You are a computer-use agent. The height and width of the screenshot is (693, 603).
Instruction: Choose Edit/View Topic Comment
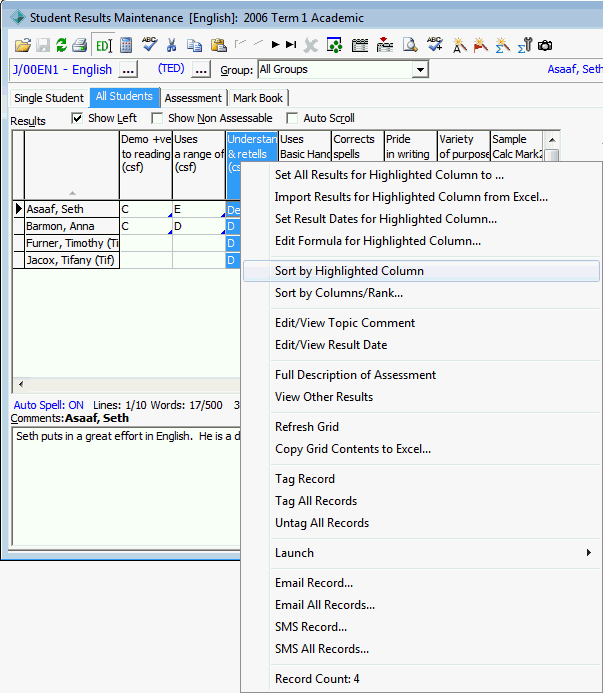pyautogui.click(x=422, y=323)
